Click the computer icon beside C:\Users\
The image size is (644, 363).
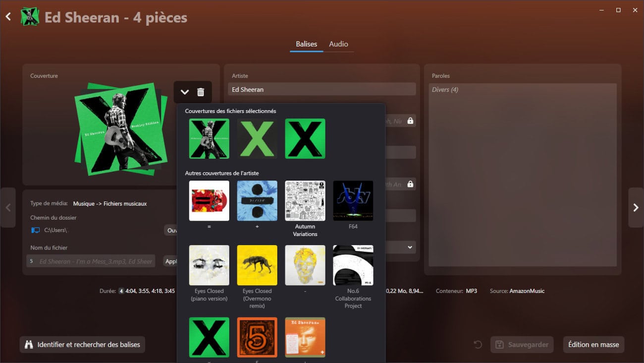tap(35, 230)
